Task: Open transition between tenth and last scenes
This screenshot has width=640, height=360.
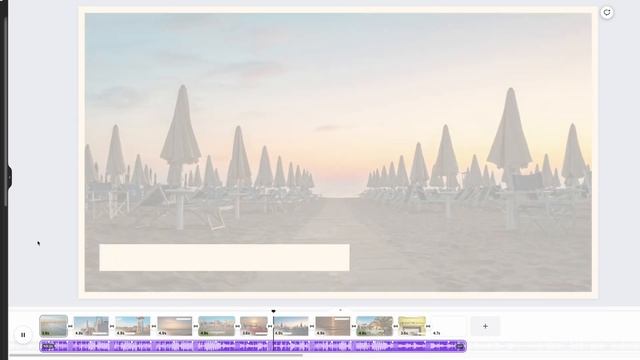Action: [428, 326]
